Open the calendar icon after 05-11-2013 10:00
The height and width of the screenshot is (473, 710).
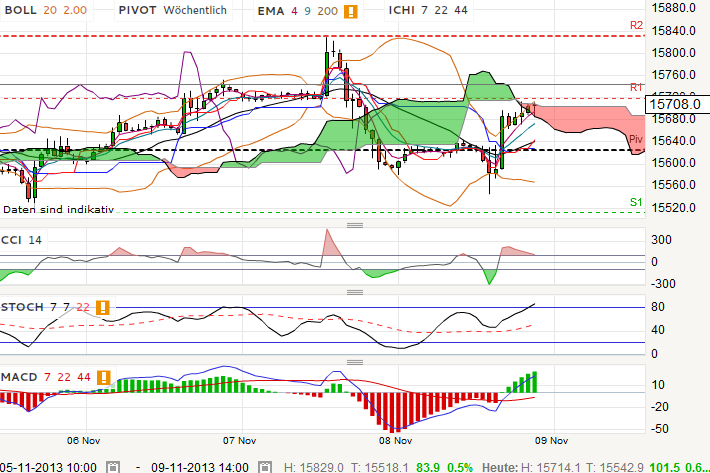click(x=113, y=467)
